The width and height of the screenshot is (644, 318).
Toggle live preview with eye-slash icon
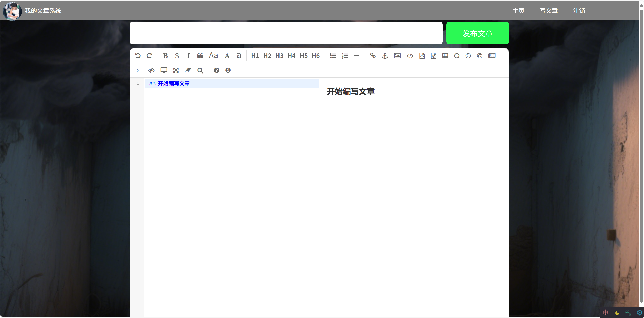(x=151, y=70)
